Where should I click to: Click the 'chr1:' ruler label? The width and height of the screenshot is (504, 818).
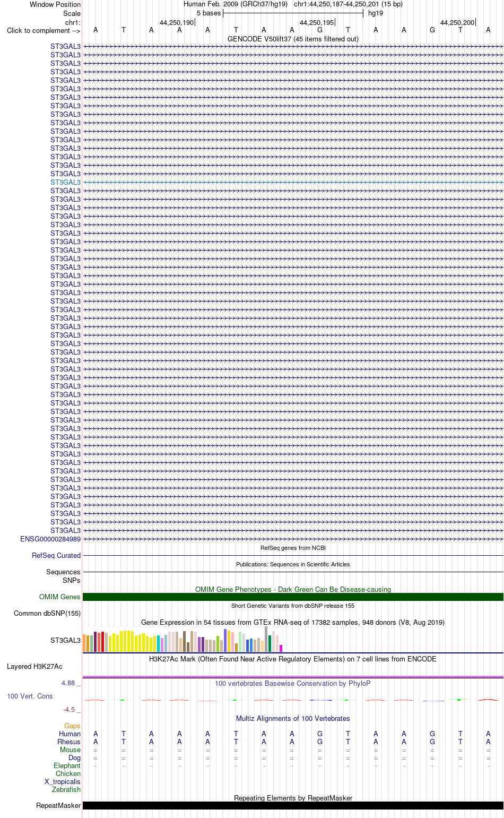[73, 22]
